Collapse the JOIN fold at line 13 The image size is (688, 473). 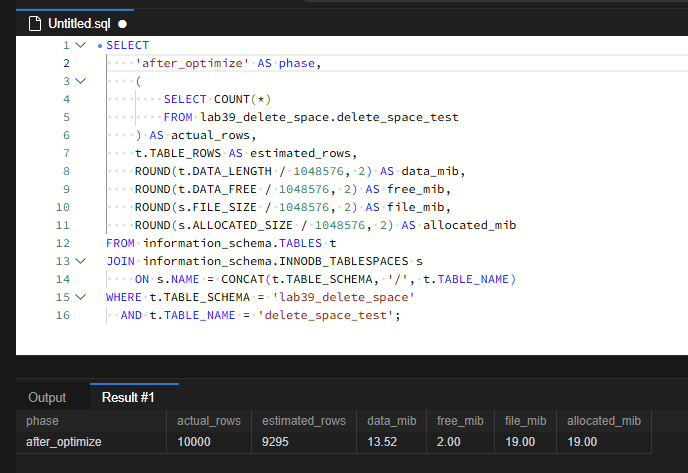pyautogui.click(x=81, y=261)
